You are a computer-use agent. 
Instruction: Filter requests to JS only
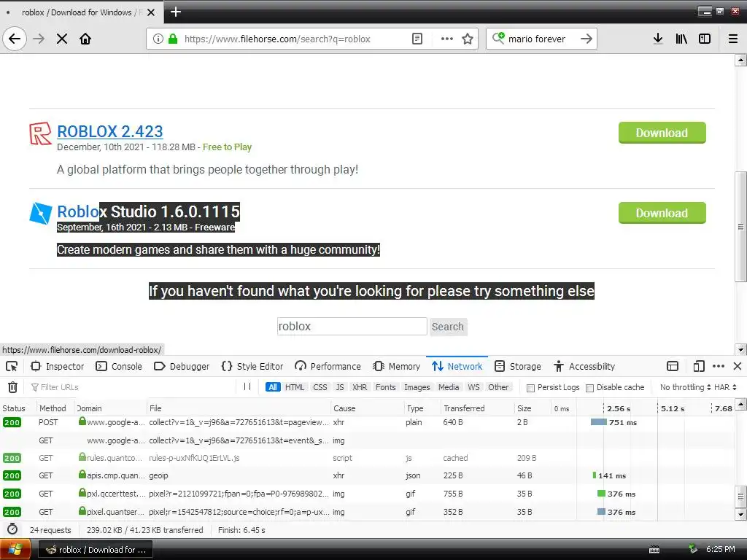(x=340, y=387)
